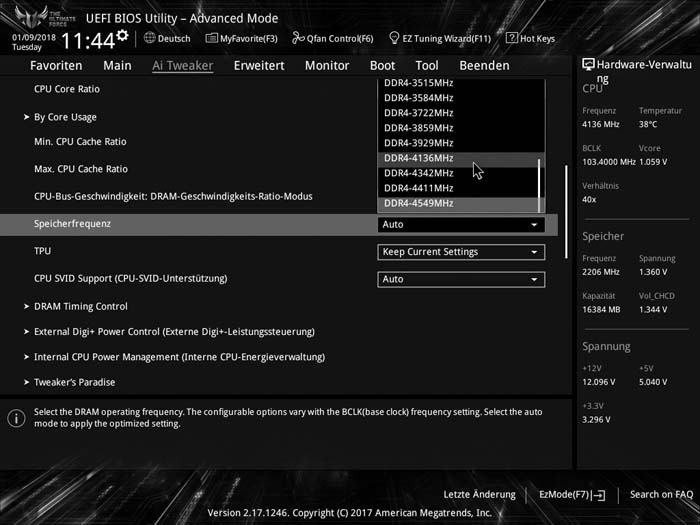Image resolution: width=700 pixels, height=525 pixels.
Task: Select the CPU Core Ratio row
Action: click(67, 89)
